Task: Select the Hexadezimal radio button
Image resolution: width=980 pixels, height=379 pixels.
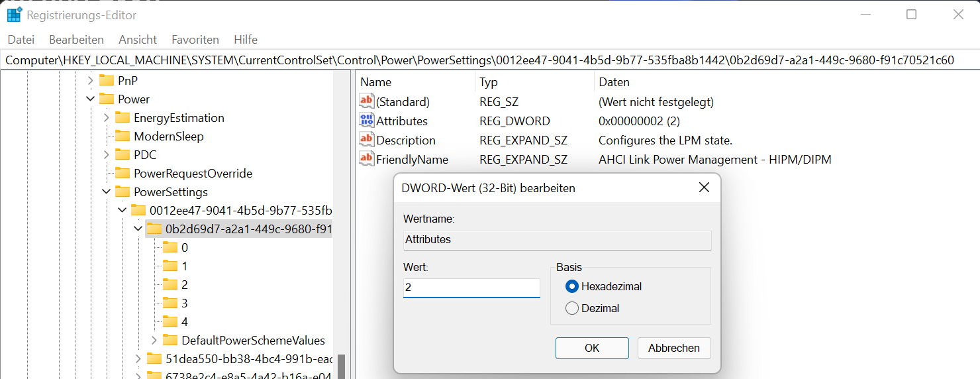Action: tap(572, 286)
